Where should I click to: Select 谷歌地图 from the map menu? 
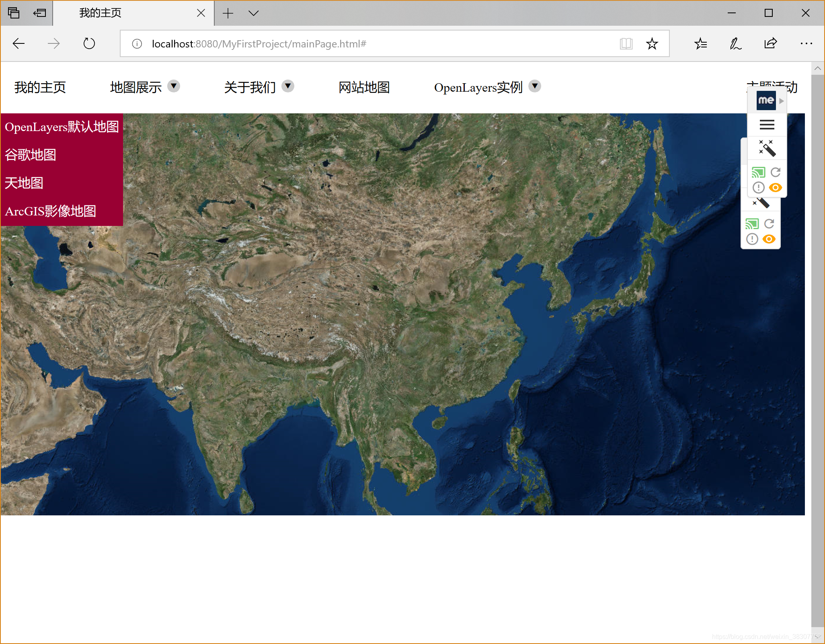(x=31, y=155)
